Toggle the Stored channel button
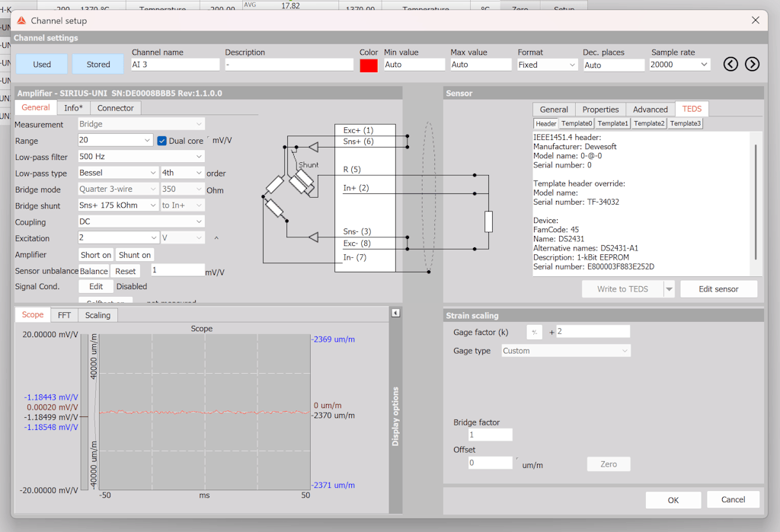Screen dimensions: 780x532 click(x=98, y=64)
